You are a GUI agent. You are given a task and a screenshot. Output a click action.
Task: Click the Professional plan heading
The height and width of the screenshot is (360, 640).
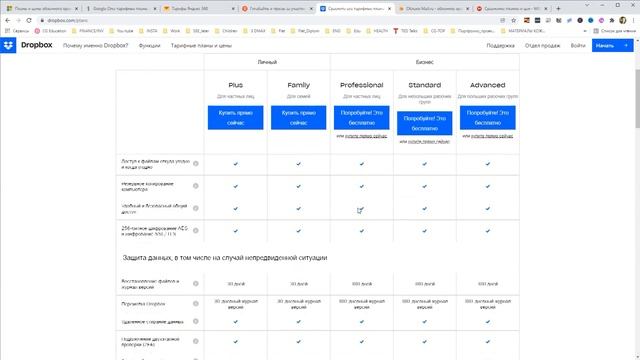[362, 85]
